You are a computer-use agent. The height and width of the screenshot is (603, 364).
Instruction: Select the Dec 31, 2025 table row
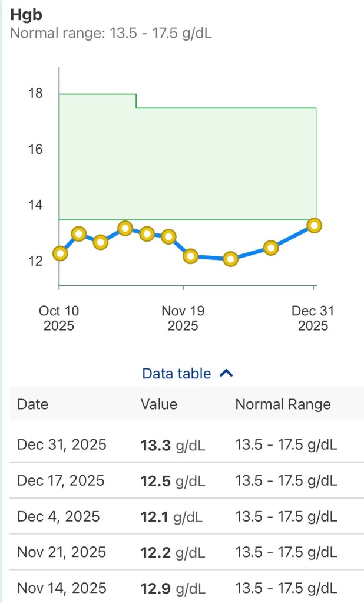point(182,446)
